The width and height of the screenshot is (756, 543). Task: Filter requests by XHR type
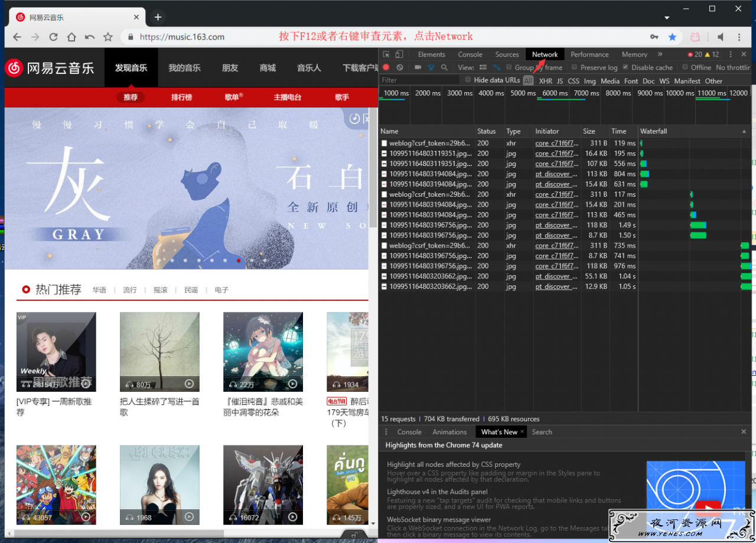[x=545, y=81]
